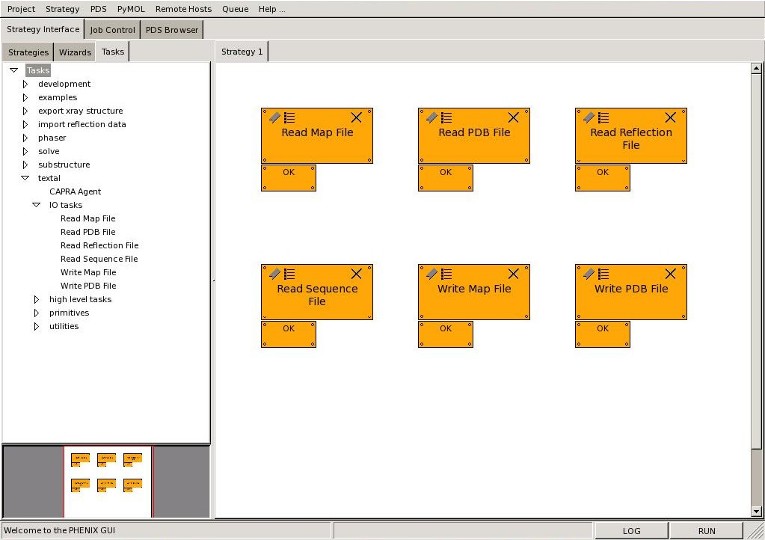Image resolution: width=765 pixels, height=540 pixels.
Task: Remove the Read Reflection File node with its X
Action: click(670, 117)
